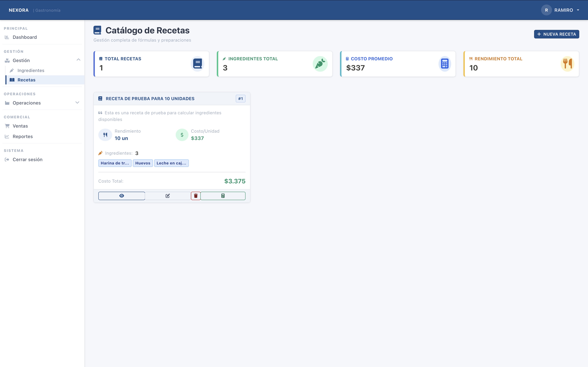Open Ventas from the sidebar
This screenshot has width=588, height=367.
[x=20, y=126]
